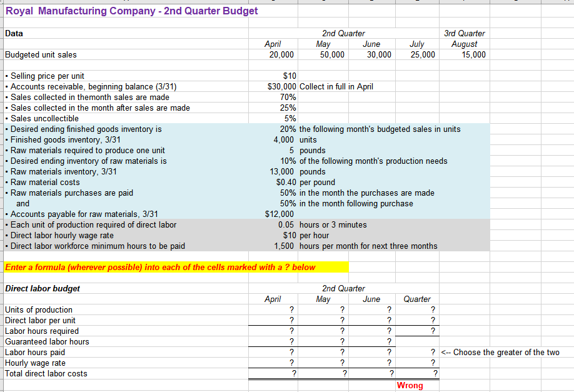Viewport: 574px width, 392px height.
Task: Select the "hours or 3 minutes" note
Action: click(x=333, y=224)
